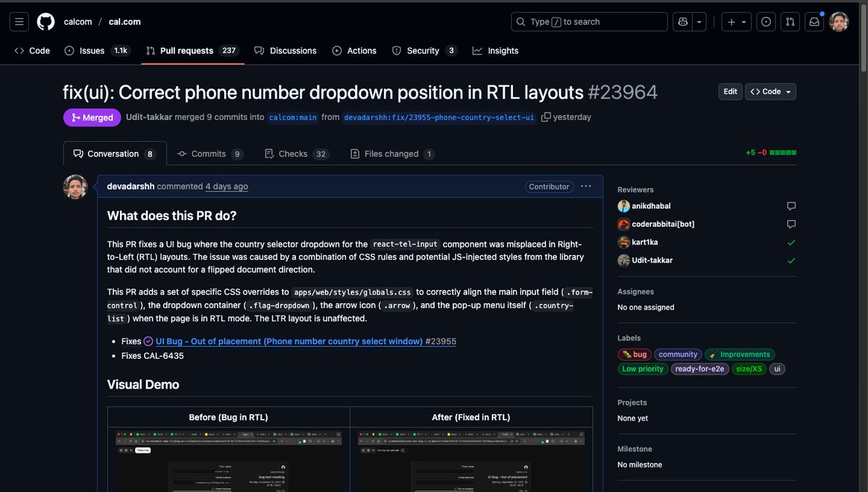868x492 pixels.
Task: Click the community label
Action: [x=678, y=355]
